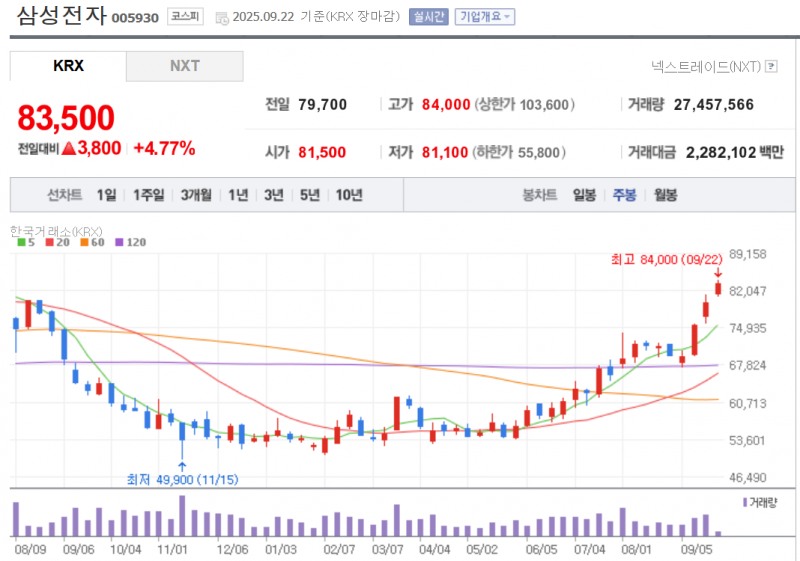The height and width of the screenshot is (561, 800).
Task: Click the 하한가 55,800 text
Action: point(519,152)
